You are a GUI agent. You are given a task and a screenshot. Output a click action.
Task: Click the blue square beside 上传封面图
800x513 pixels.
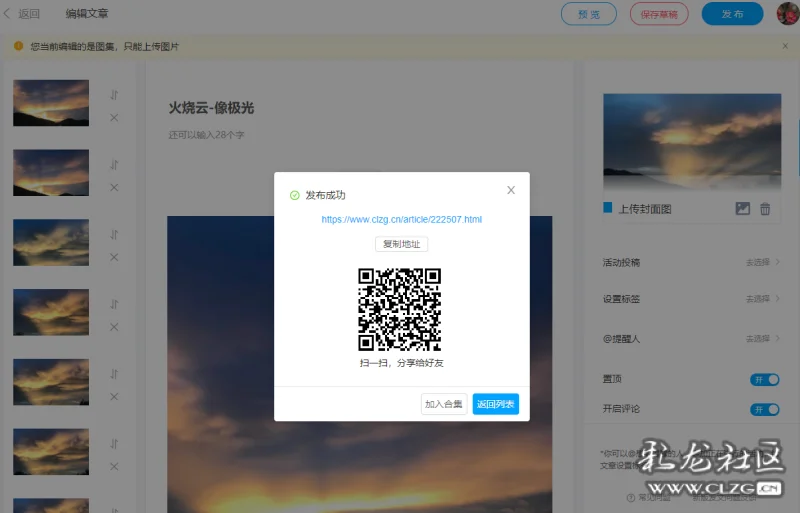coord(608,207)
